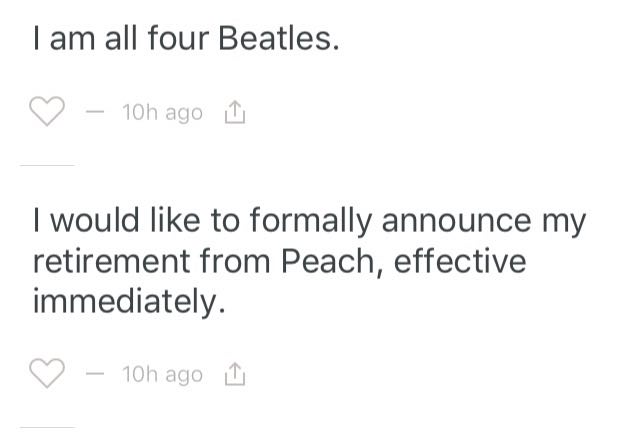640x433 pixels.
Task: Click the word "Peach" in the second post
Action: point(330,261)
